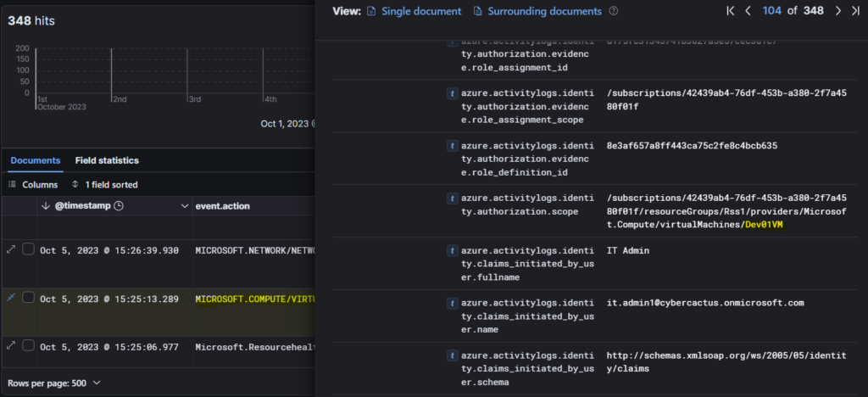Select checkbox for 15:26:39.930 row

[x=28, y=250]
